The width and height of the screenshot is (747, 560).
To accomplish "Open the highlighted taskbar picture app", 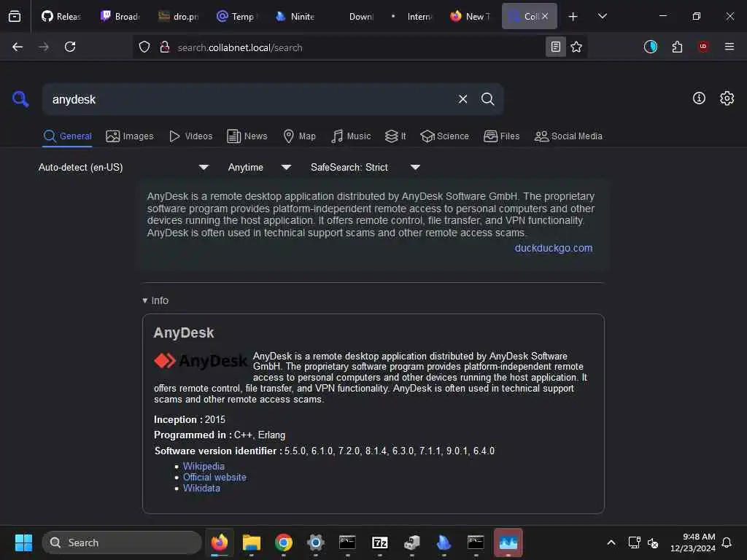I will [508, 542].
